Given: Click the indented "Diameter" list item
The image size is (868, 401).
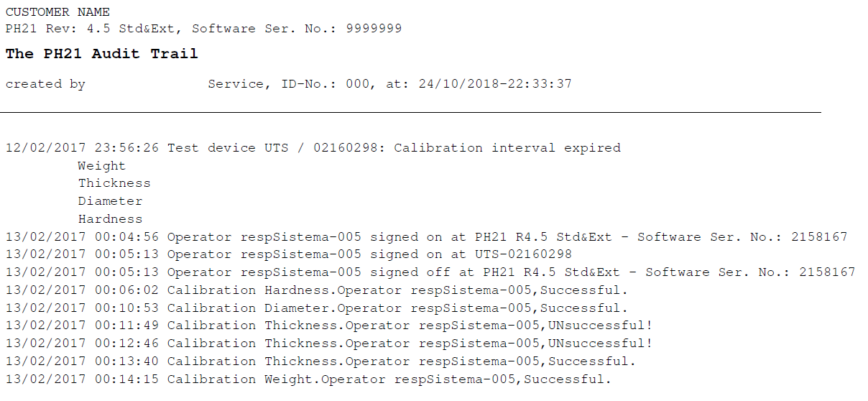Looking at the screenshot, I should point(110,201).
